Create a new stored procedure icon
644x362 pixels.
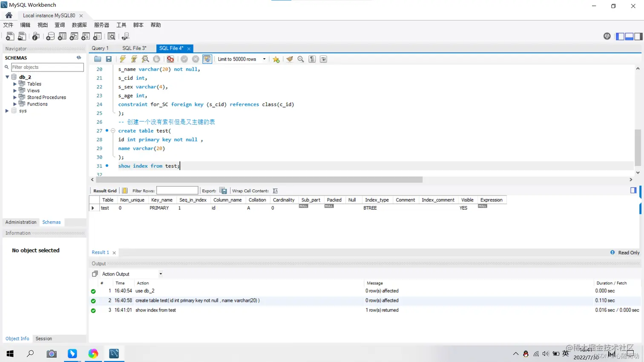pyautogui.click(x=86, y=36)
